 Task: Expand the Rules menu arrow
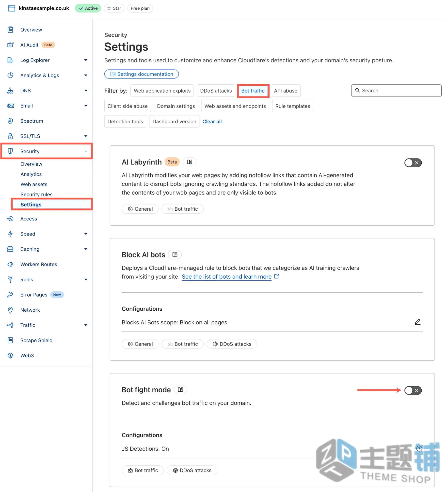point(86,280)
